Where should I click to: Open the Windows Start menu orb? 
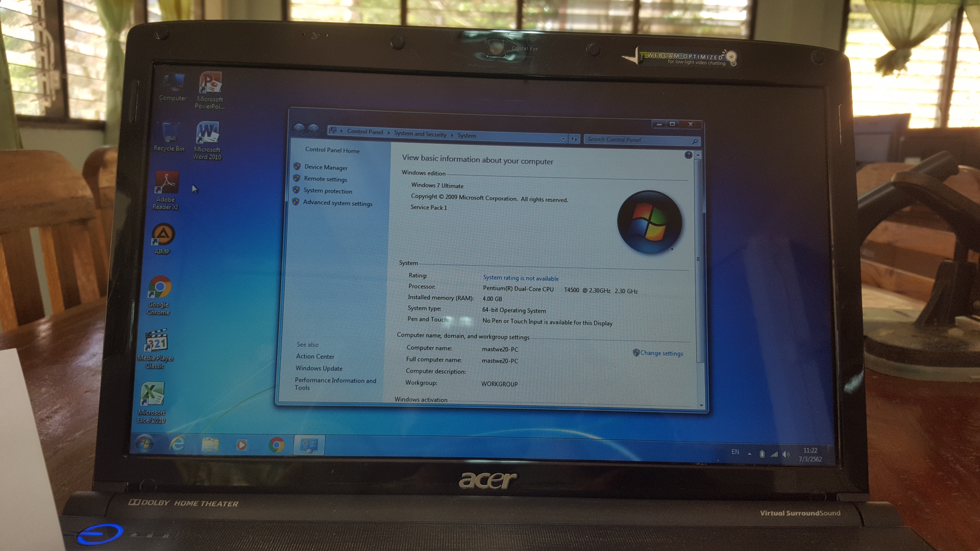(144, 443)
